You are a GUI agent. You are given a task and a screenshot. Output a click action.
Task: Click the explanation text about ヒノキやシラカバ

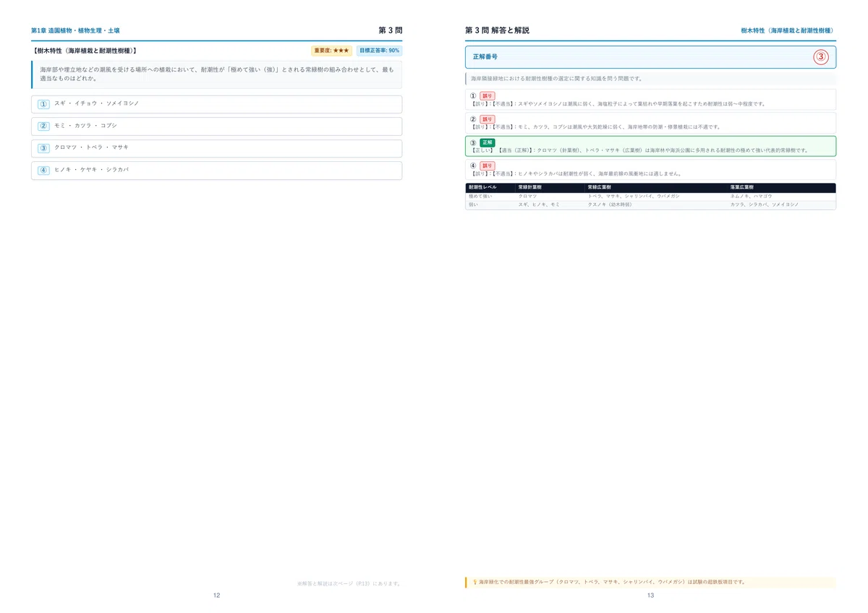click(575, 173)
